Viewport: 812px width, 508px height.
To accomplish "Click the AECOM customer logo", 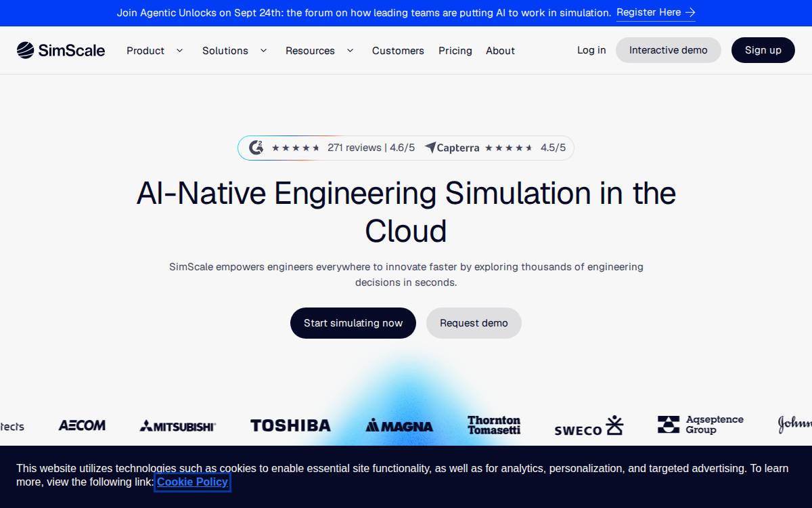I will pos(82,425).
